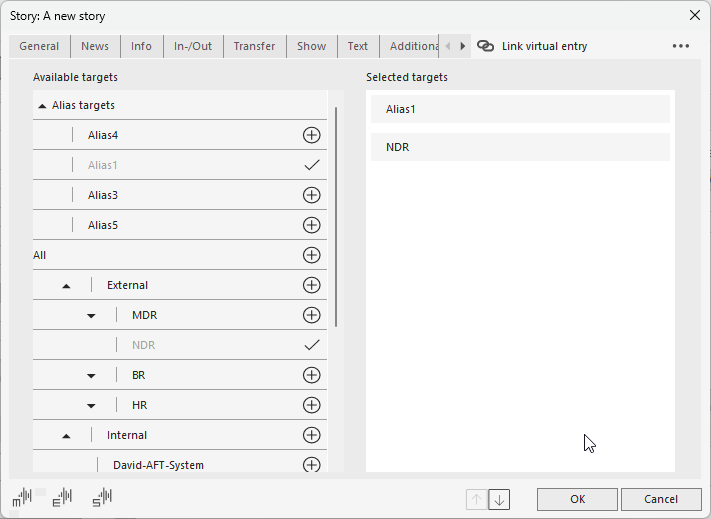The height and width of the screenshot is (519, 711).
Task: Add Alias4 with its plus icon
Action: 311,135
